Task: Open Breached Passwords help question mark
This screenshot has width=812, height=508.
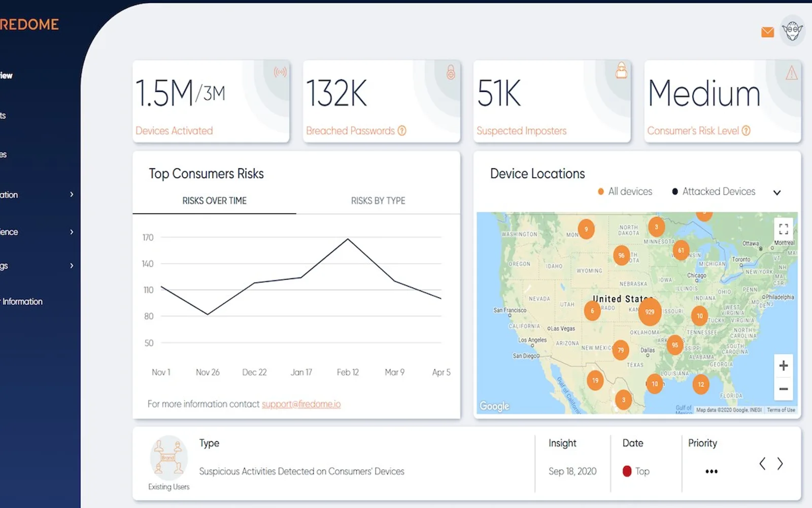Action: click(402, 131)
